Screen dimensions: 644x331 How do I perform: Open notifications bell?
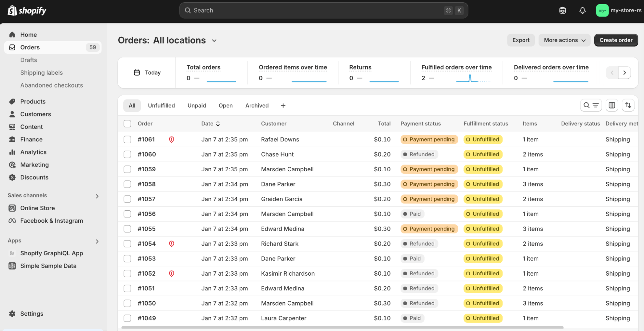582,11
